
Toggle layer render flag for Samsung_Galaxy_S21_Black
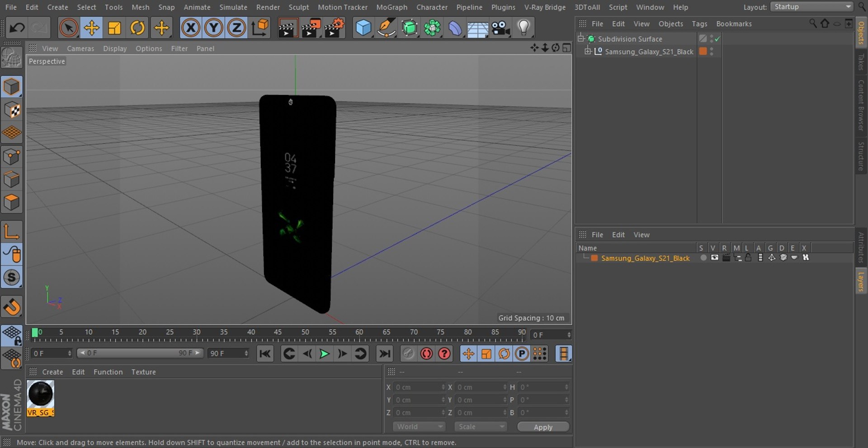pos(726,258)
